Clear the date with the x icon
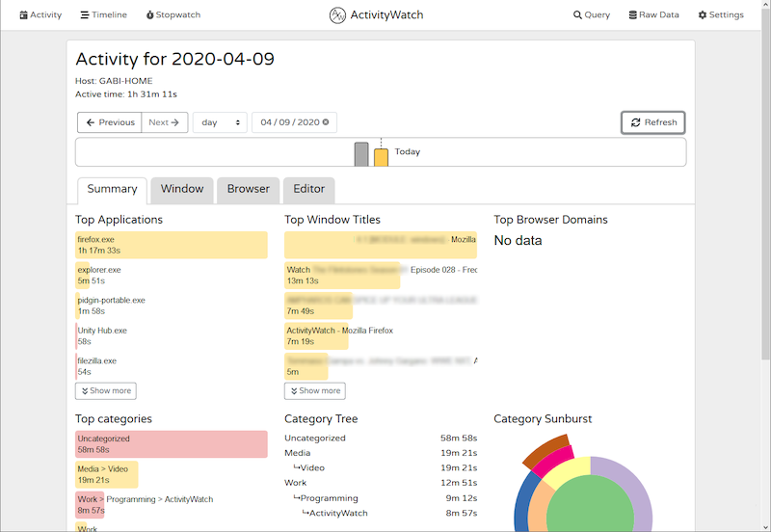This screenshot has width=771, height=532. tap(326, 122)
